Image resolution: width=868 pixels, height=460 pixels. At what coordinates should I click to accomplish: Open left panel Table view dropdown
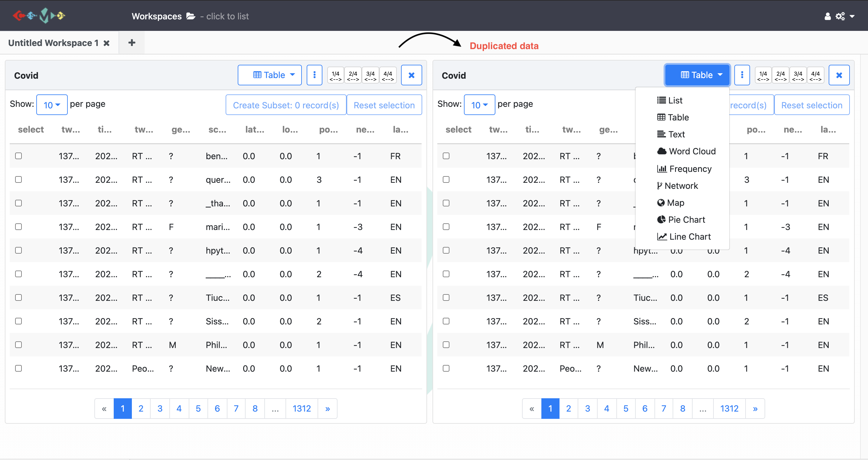pos(269,75)
